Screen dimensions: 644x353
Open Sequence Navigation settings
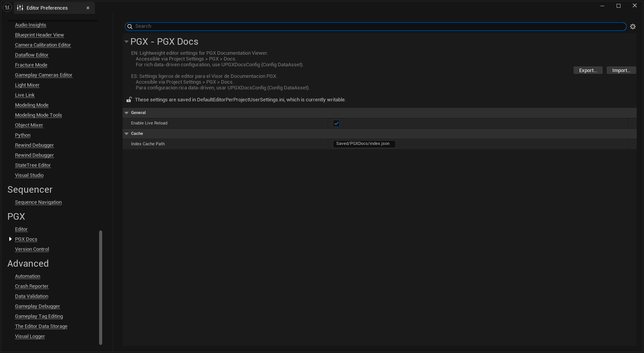click(38, 202)
